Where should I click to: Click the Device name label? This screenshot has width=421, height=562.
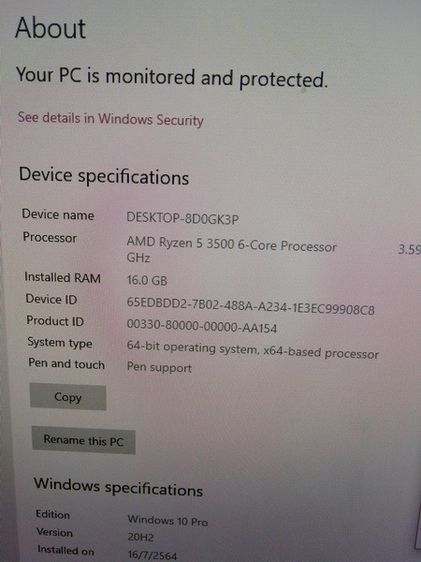[x=58, y=215]
